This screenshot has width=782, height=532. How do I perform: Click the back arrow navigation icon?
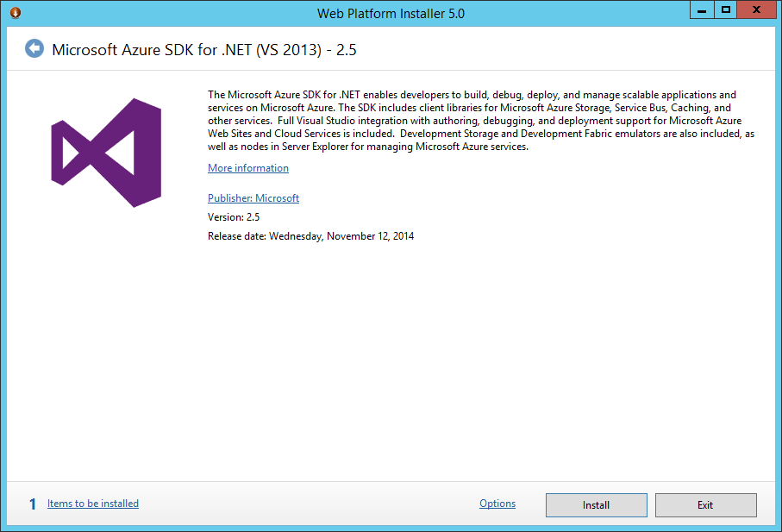[x=34, y=48]
